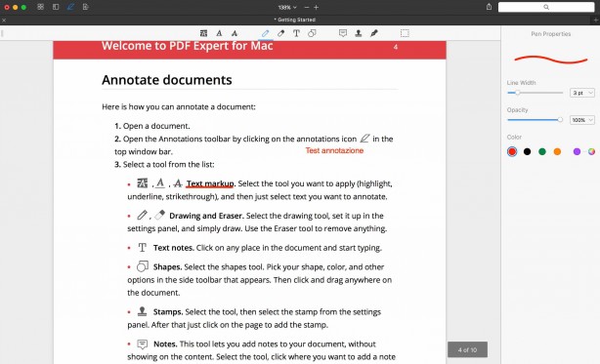Select the Highlight tool in toolbar
Viewport: 600px width, 364px height.
coord(203,33)
